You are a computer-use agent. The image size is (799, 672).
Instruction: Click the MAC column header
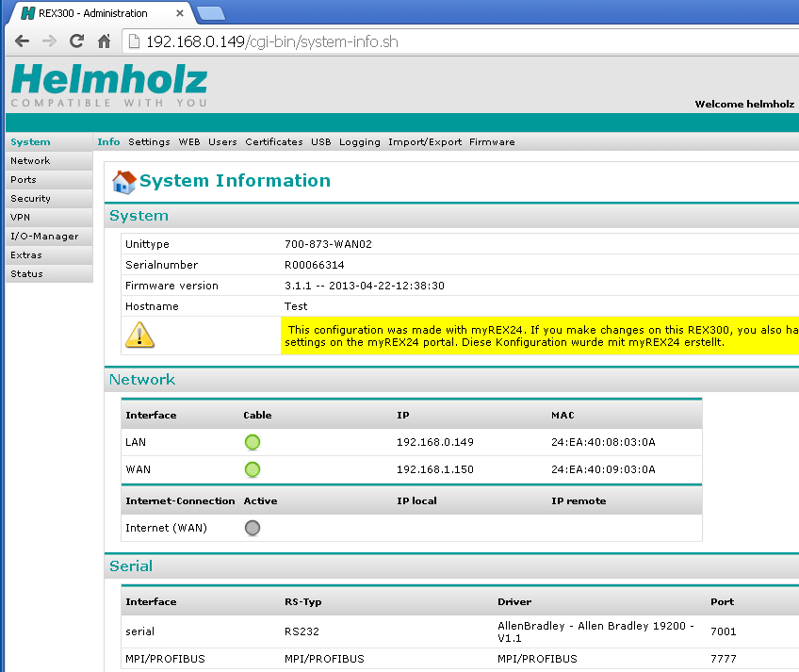tap(563, 415)
